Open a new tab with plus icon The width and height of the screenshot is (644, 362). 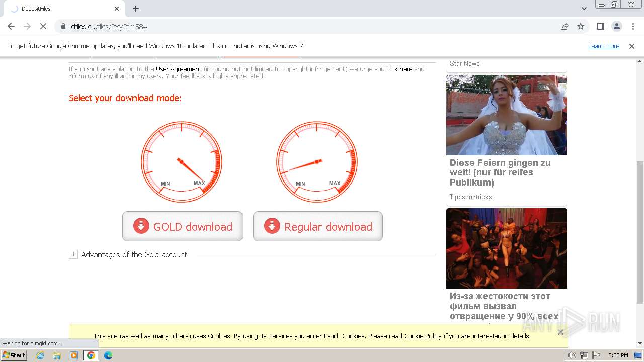point(136,9)
